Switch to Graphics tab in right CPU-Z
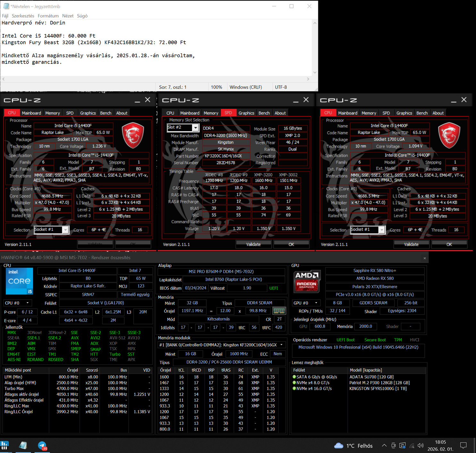Screen dimensions: 476x453 coord(404,113)
